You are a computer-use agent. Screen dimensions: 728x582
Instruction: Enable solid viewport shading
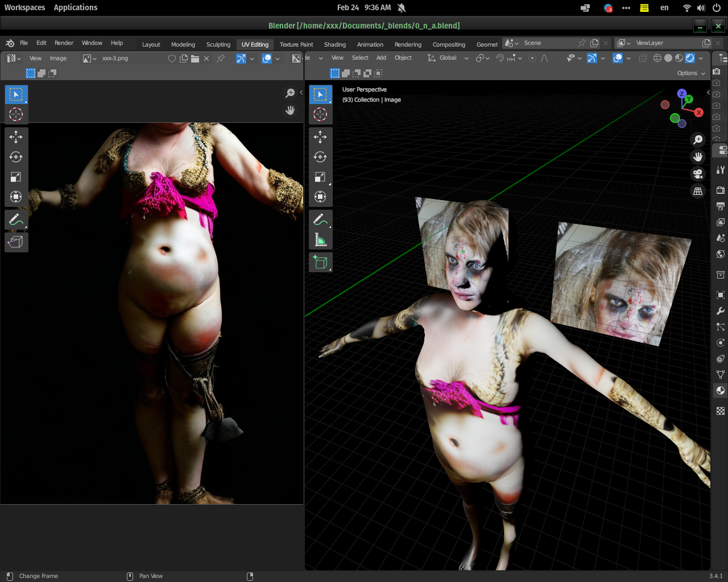(668, 58)
